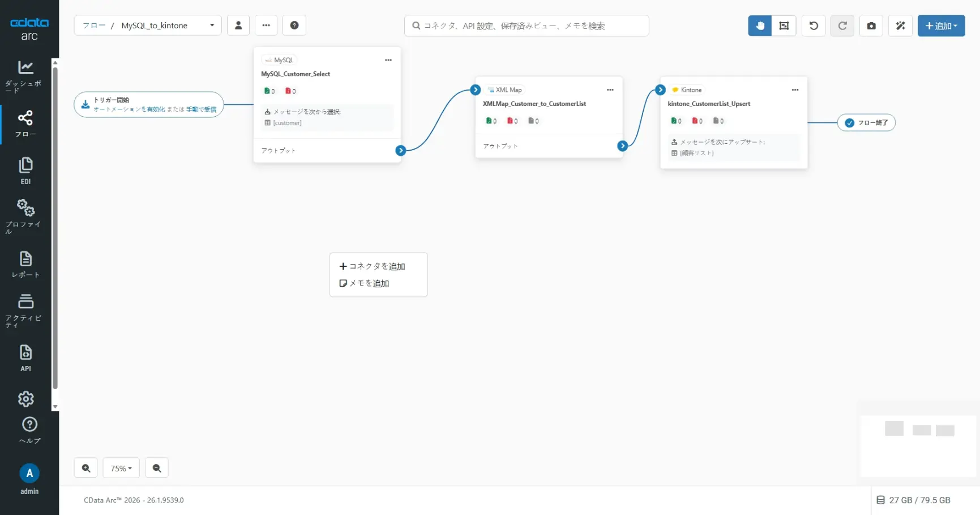Undo the last flow change
Image resolution: width=980 pixels, height=515 pixels.
pyautogui.click(x=814, y=25)
